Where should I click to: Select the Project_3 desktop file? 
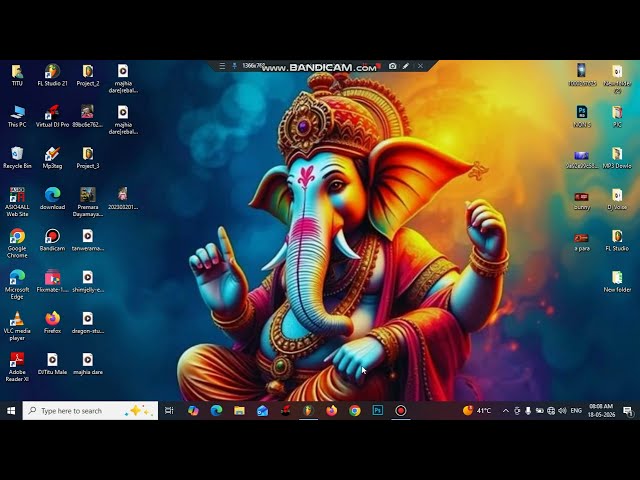[88, 158]
